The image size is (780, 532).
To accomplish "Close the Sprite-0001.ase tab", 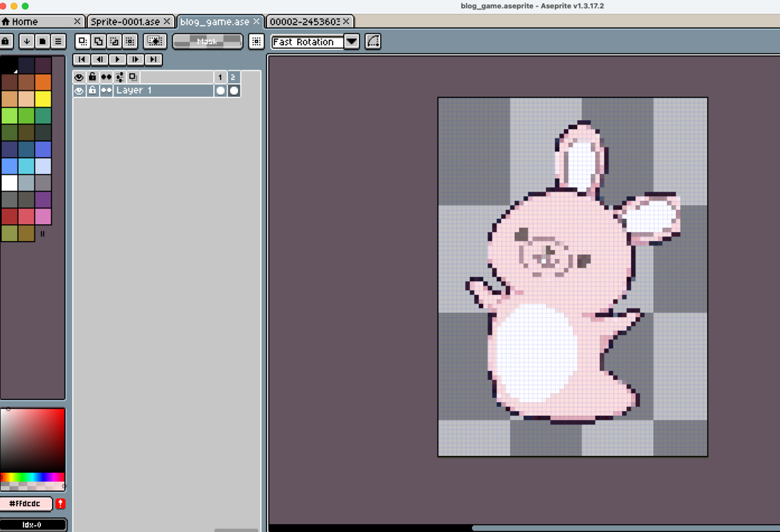I will (167, 21).
